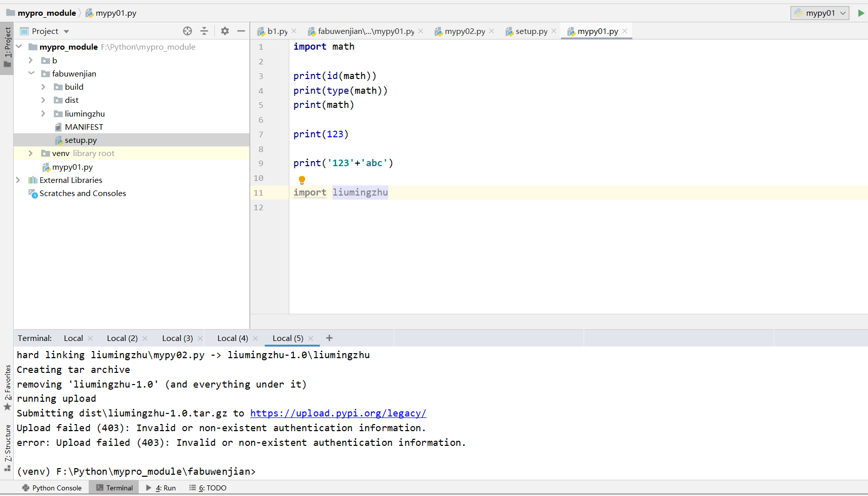This screenshot has height=496, width=868.
Task: Select MANIFEST file in project tree
Action: 84,127
